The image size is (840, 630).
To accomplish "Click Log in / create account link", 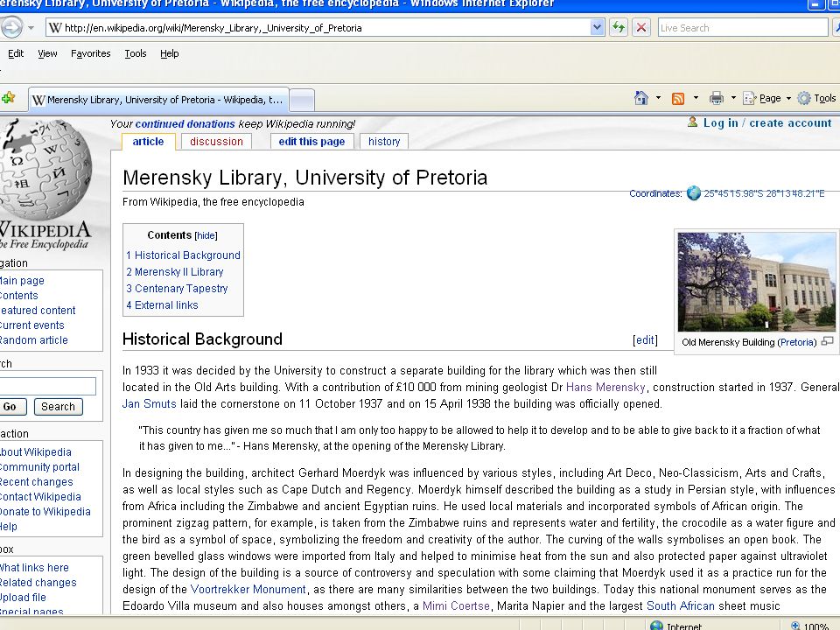I will pos(767,122).
